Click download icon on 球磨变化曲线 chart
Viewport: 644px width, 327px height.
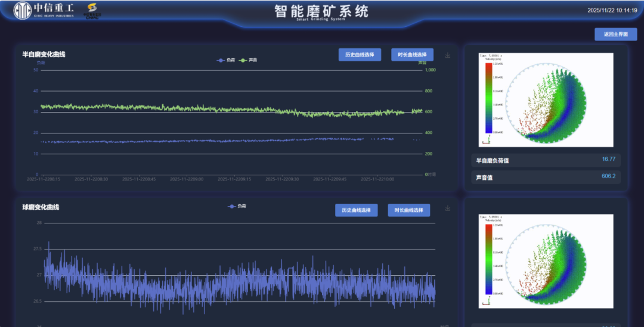point(448,208)
